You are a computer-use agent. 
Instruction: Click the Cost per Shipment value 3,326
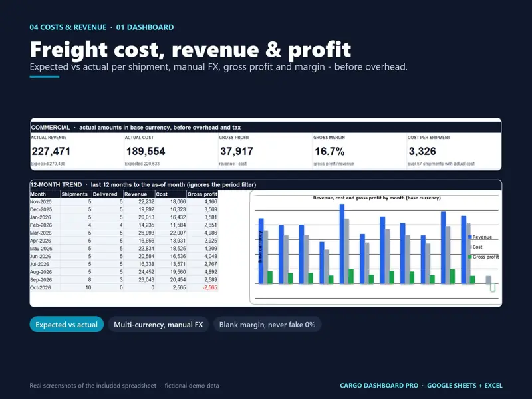tap(422, 152)
